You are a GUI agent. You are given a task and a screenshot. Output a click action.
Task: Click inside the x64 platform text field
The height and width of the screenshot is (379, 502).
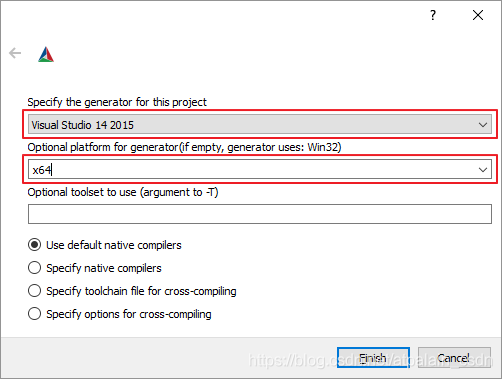[x=252, y=169]
